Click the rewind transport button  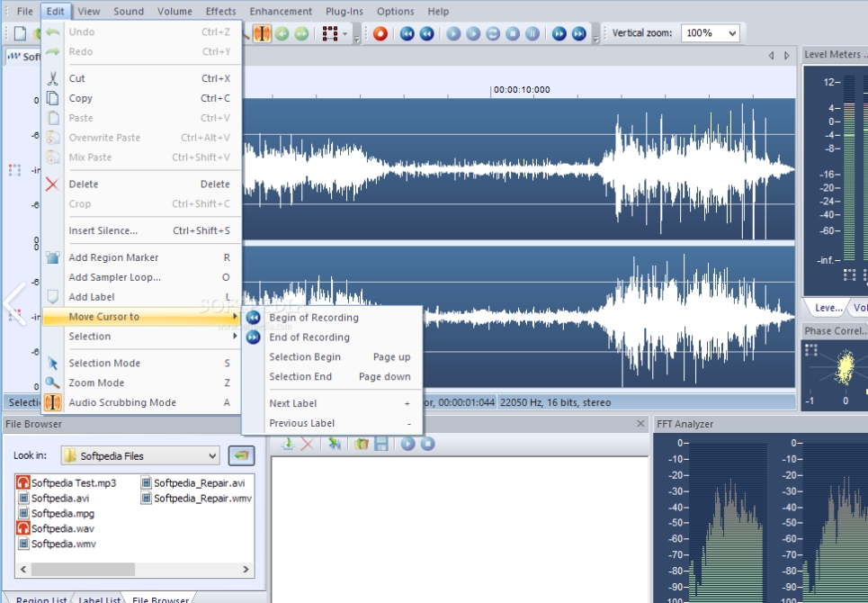point(426,34)
